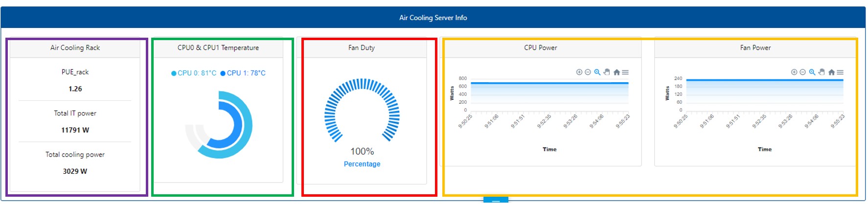Zoom out on the Fan Power chart

803,72
